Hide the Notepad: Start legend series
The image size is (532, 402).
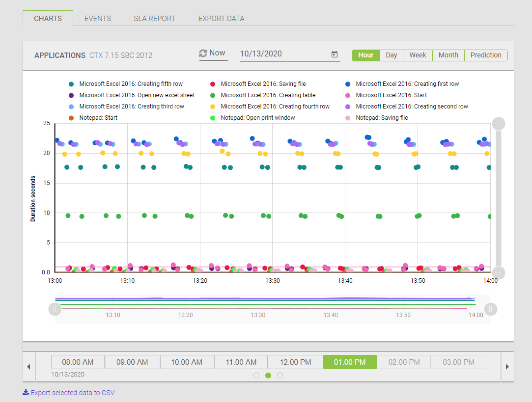98,118
